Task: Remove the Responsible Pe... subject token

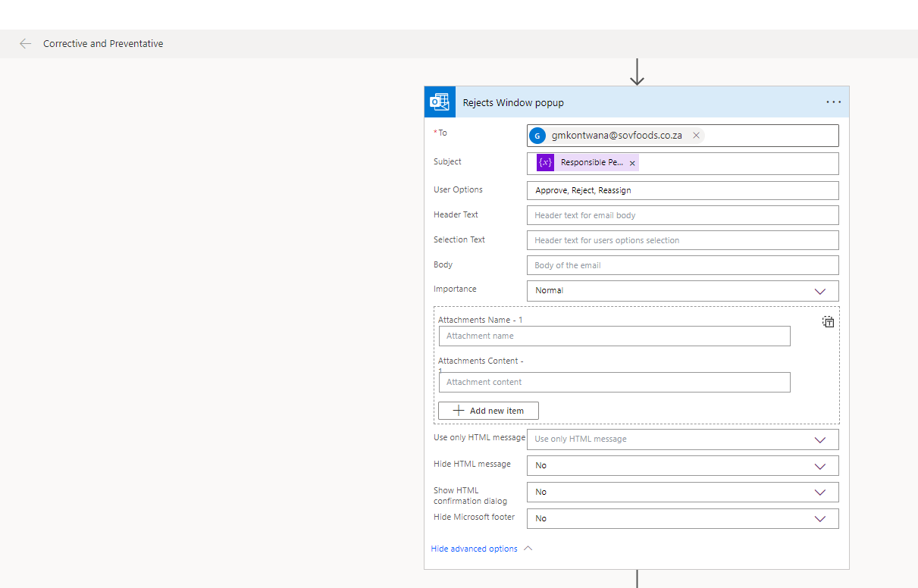Action: click(x=632, y=163)
